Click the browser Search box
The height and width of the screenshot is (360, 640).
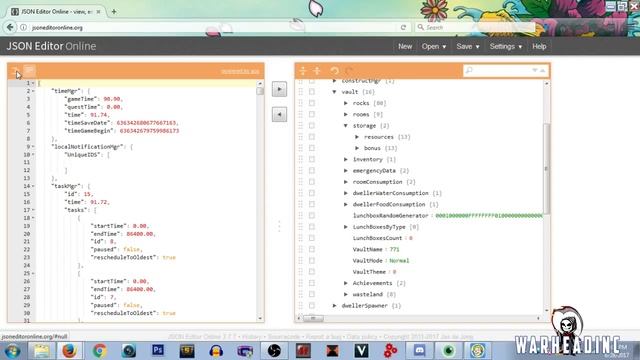pos(475,27)
